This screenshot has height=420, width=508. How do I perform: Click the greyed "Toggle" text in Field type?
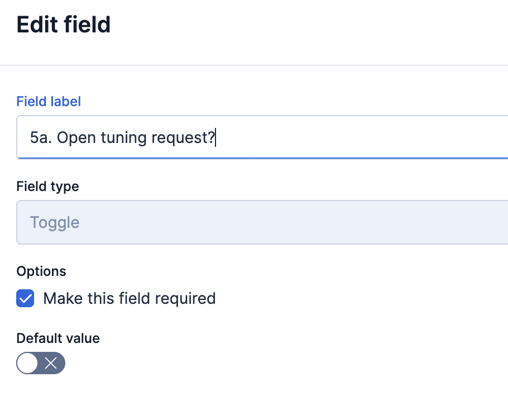(55, 222)
